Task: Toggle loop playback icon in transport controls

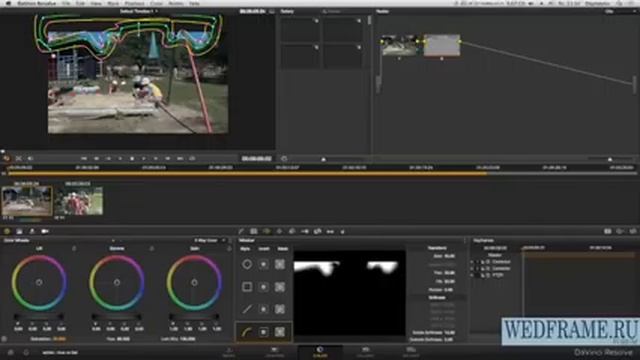Action: point(192,158)
